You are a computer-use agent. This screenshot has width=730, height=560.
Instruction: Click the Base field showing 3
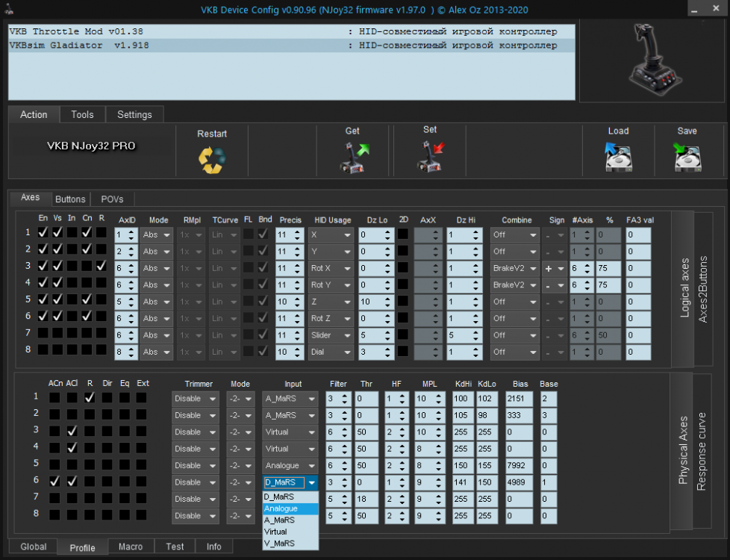coord(549,416)
